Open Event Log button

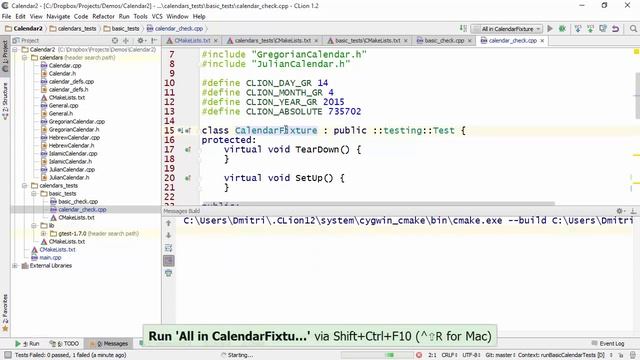click(607, 344)
